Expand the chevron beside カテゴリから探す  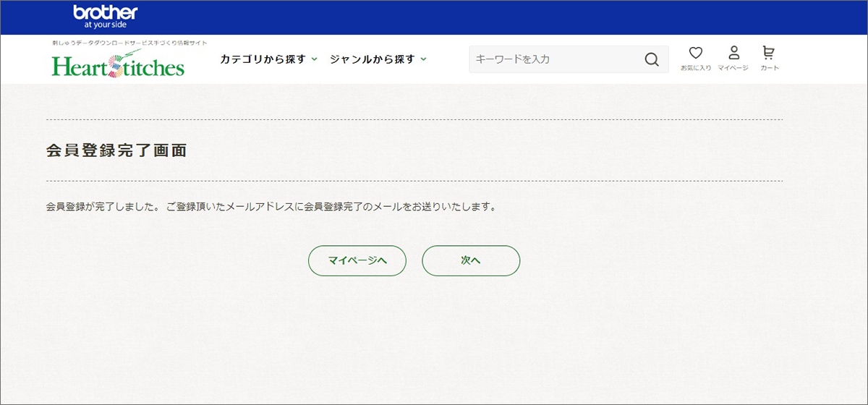click(315, 59)
